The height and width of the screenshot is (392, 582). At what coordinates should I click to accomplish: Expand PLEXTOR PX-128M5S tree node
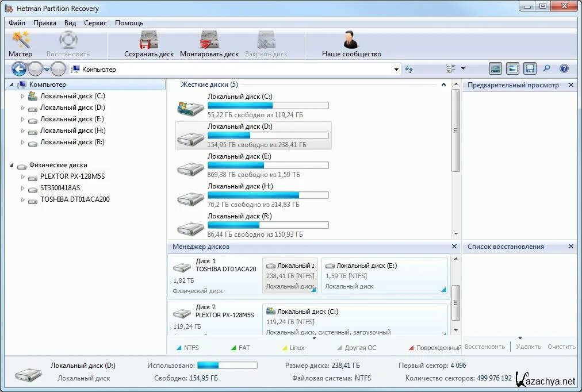[x=22, y=176]
